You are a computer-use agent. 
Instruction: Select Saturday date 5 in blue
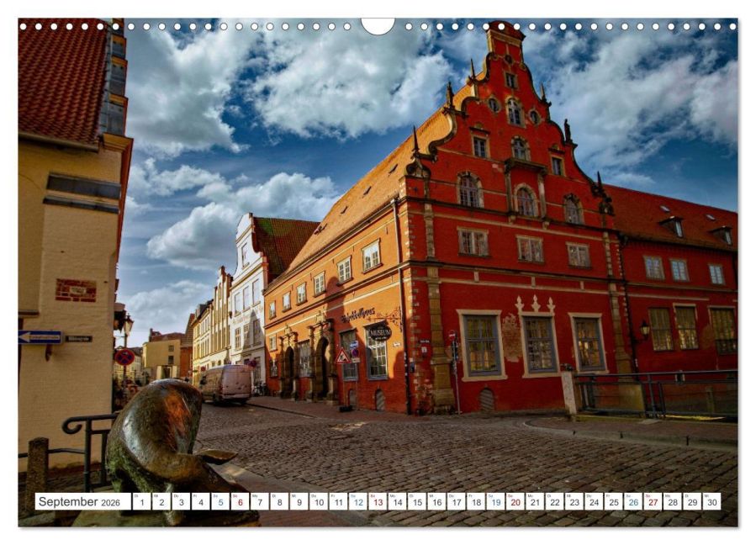(220, 501)
